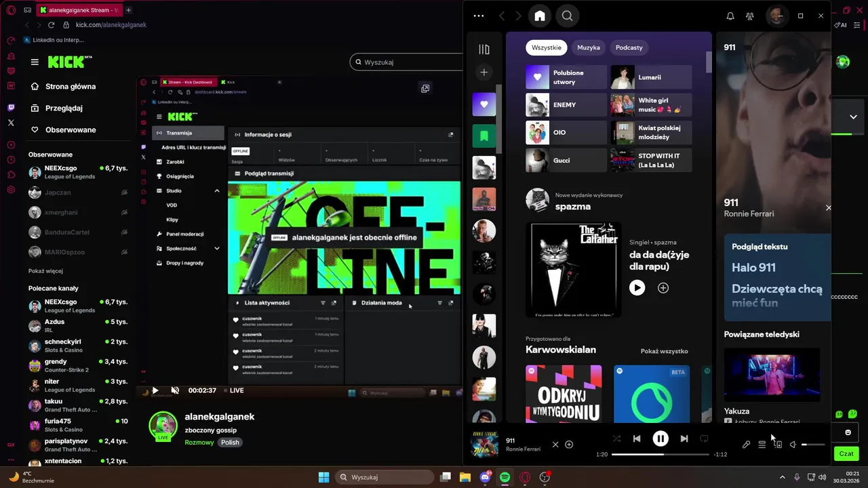The image size is (868, 488).
Task: Adjust the Spotify volume slider
Action: point(813,445)
